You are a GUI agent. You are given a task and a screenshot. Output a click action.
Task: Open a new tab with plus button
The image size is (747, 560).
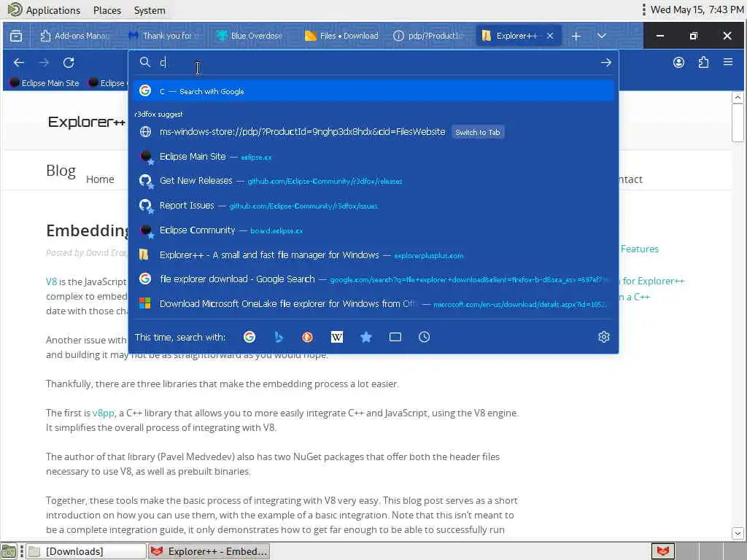pos(576,36)
